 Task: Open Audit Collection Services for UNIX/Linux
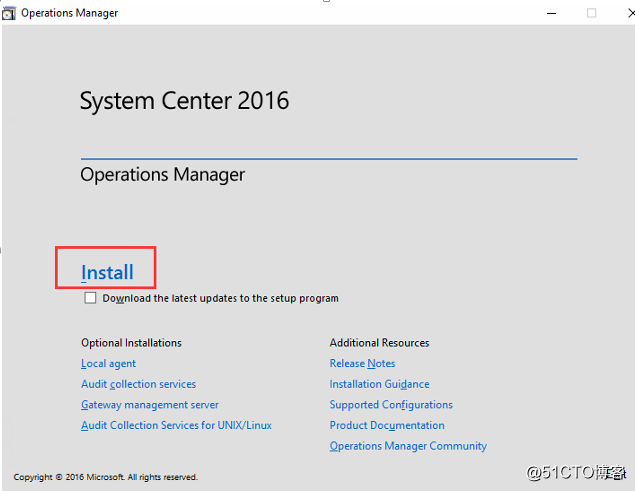point(176,425)
